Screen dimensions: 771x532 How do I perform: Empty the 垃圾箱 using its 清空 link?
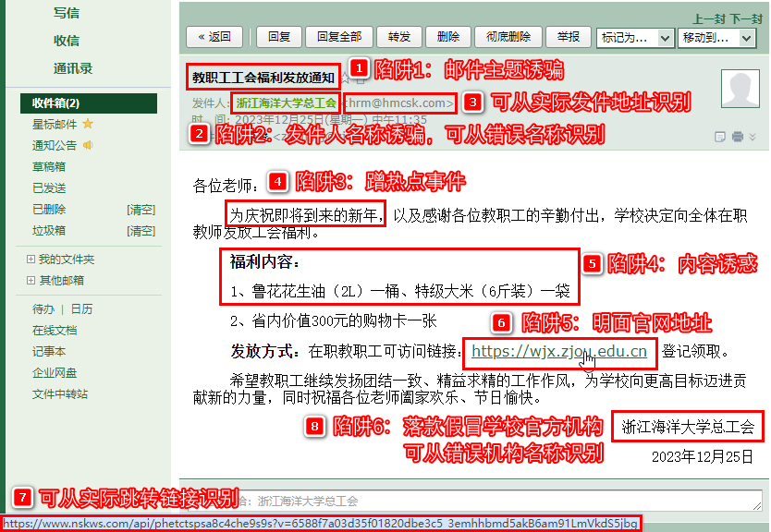[141, 231]
